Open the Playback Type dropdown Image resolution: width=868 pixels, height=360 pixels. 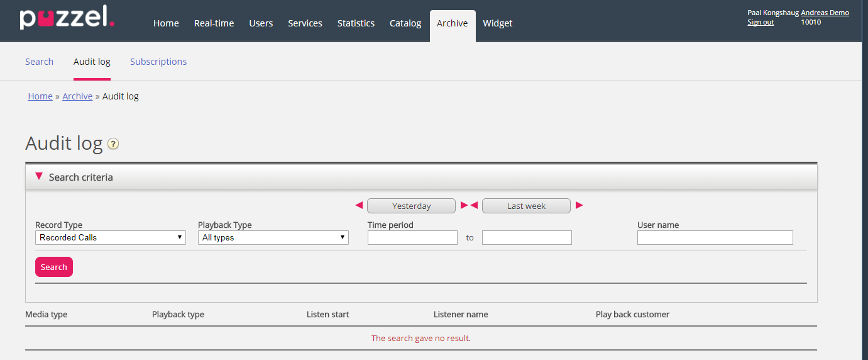(x=273, y=238)
